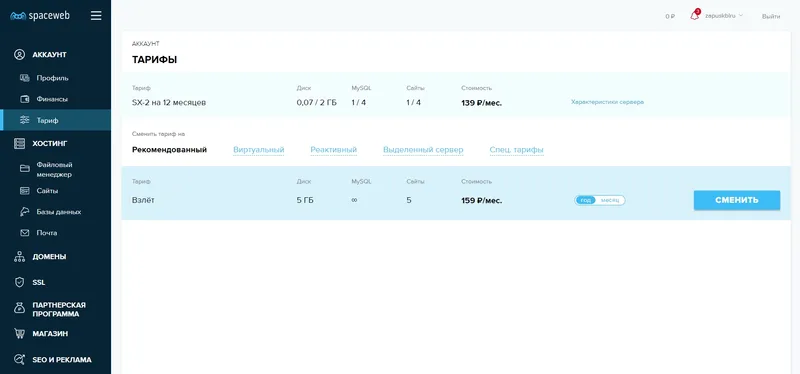The image size is (800, 374).
Task: Click the Хостинг server icon
Action: tap(19, 143)
